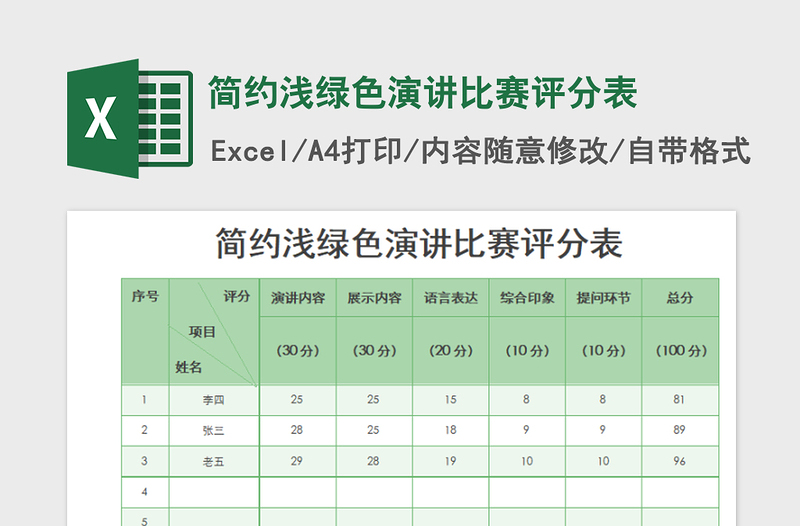Click the 姓名 label in the diagonal header
Viewport: 800px width, 526px height.
point(188,367)
